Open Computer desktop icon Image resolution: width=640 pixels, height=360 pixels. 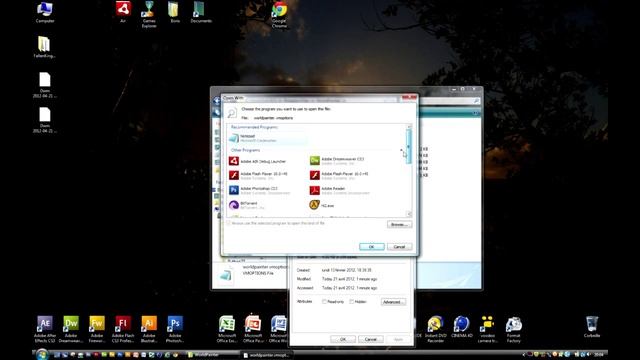coord(44,12)
